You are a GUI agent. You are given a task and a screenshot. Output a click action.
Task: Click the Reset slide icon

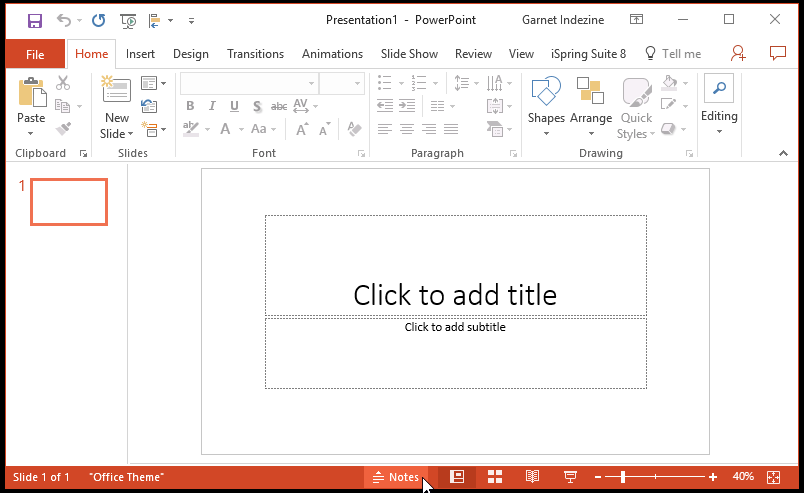[x=149, y=106]
